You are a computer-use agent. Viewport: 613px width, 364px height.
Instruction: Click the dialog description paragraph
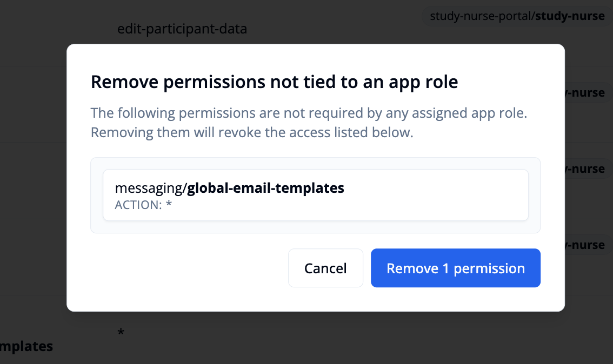click(x=308, y=122)
